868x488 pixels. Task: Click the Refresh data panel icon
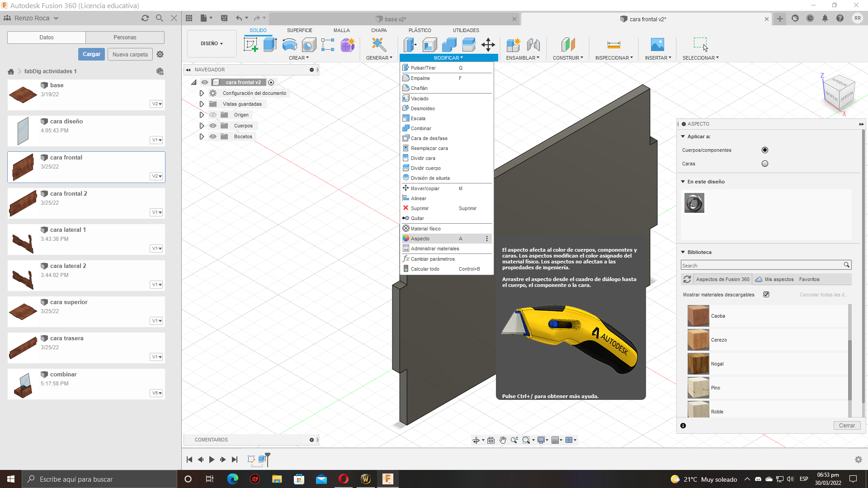pos(145,18)
